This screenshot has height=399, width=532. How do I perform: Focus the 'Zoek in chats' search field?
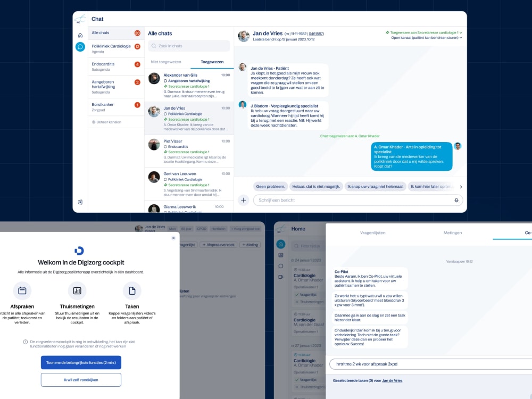click(189, 46)
